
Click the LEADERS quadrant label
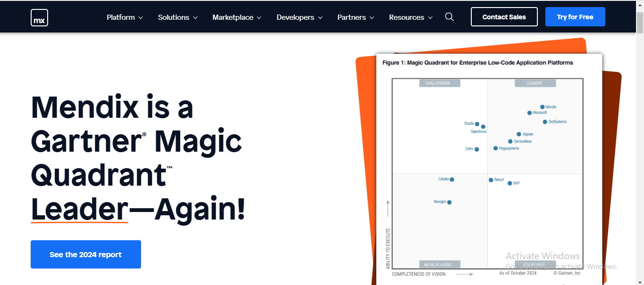535,83
